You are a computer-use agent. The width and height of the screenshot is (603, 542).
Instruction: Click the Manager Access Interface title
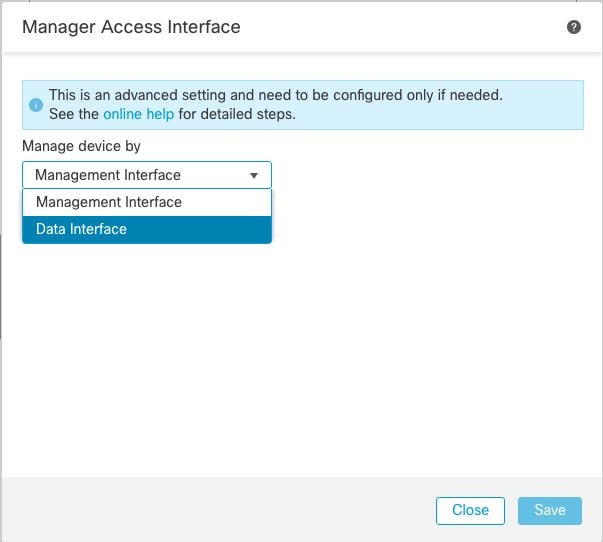131,27
